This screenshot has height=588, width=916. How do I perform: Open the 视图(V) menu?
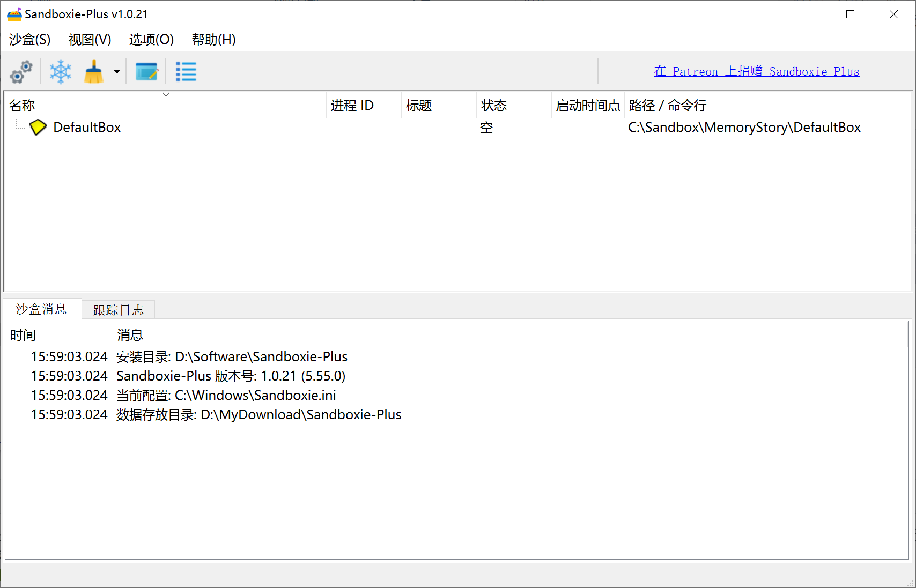pos(90,40)
